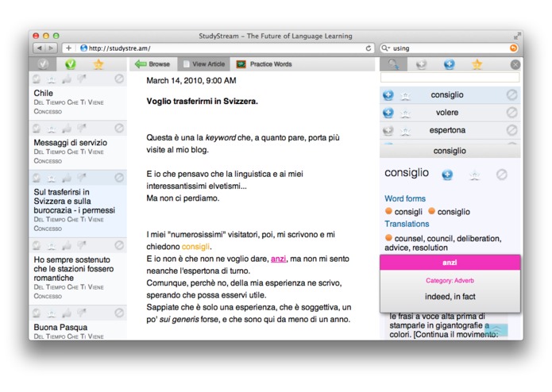
Task: Toggle blue plus on consiglio list row
Action: (x=388, y=95)
